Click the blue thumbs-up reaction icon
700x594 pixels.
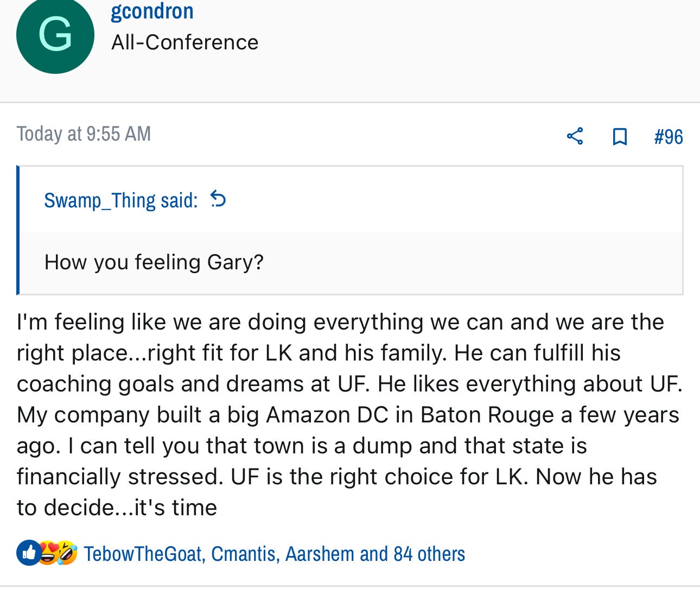29,553
